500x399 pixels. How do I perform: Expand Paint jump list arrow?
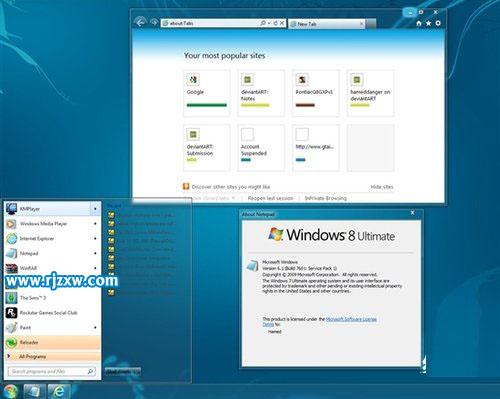click(95, 328)
